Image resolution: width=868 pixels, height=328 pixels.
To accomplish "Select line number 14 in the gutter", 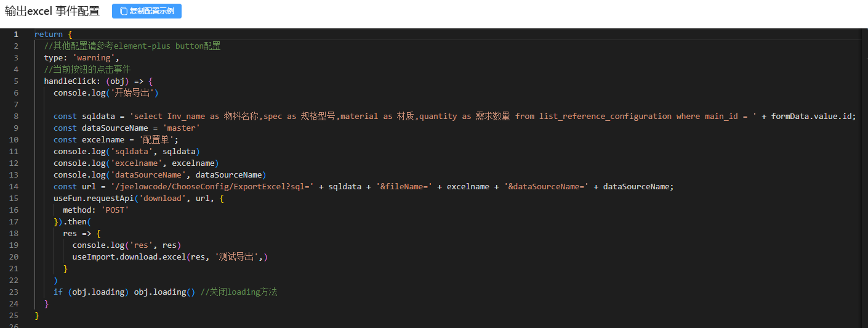I will pyautogui.click(x=15, y=187).
